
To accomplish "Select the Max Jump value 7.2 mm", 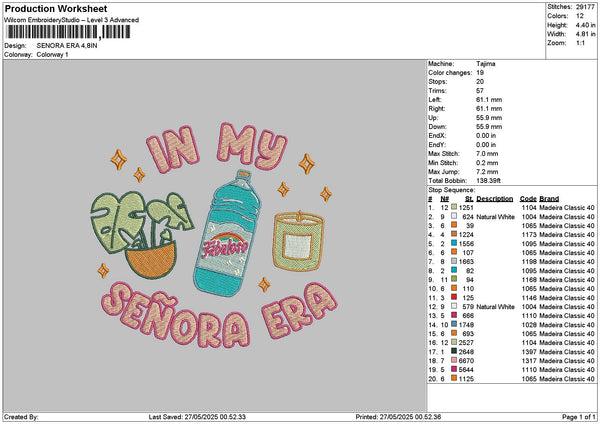I will point(487,172).
